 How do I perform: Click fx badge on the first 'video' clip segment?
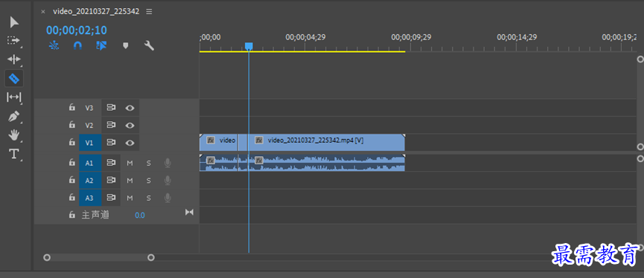211,140
